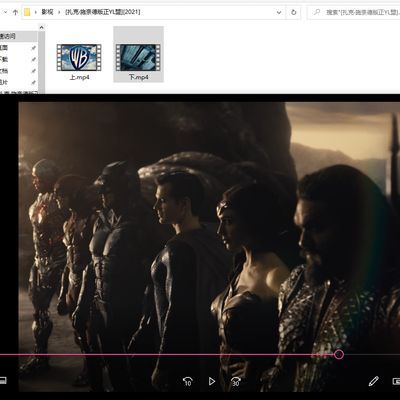This screenshot has width=400, height=400.
Task: Skip back 10 seconds in the video
Action: pos(188,381)
